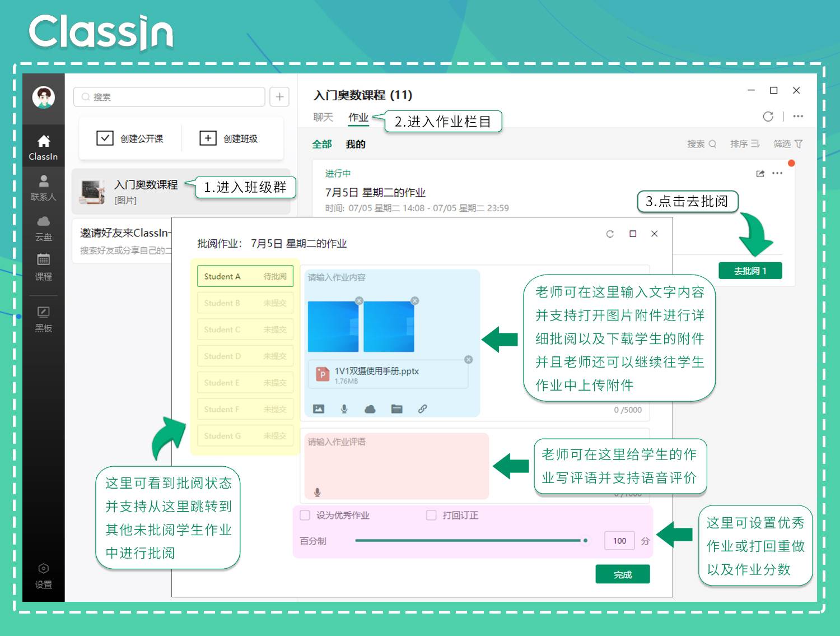Open more options on homework card

[777, 173]
